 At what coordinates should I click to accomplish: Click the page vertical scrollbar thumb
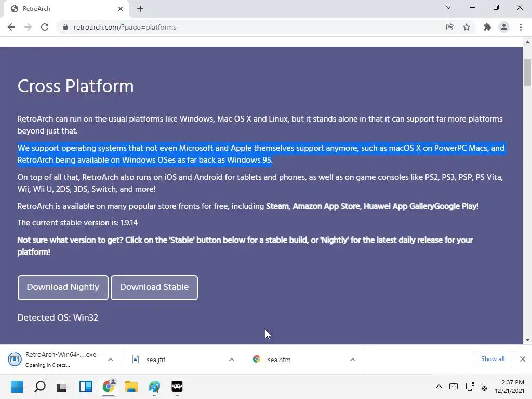[x=527, y=73]
